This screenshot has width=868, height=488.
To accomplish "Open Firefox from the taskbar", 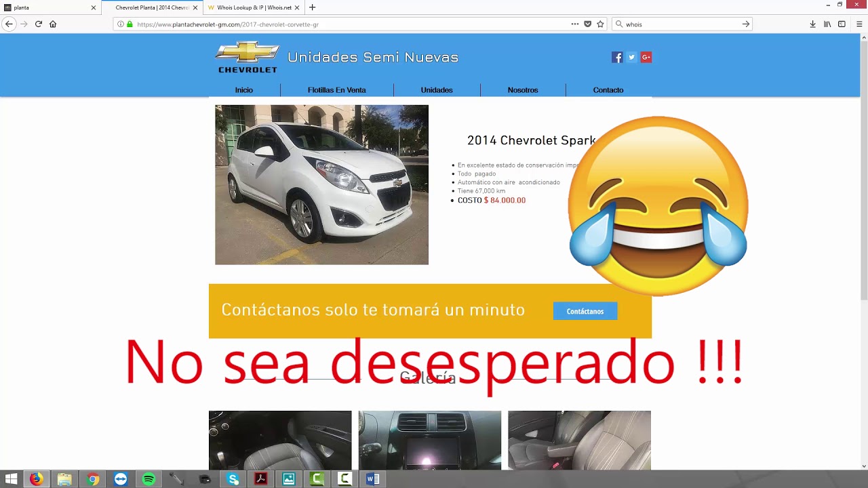I will pyautogui.click(x=36, y=479).
